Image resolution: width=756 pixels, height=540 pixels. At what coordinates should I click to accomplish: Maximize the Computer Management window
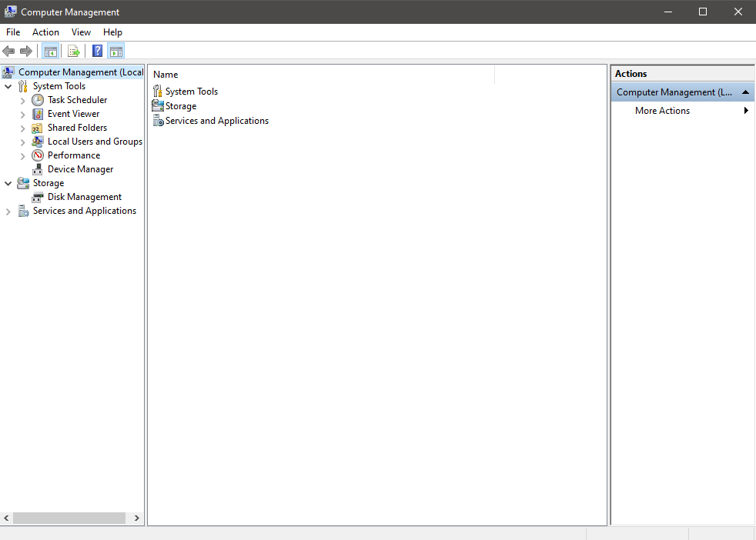pyautogui.click(x=703, y=12)
